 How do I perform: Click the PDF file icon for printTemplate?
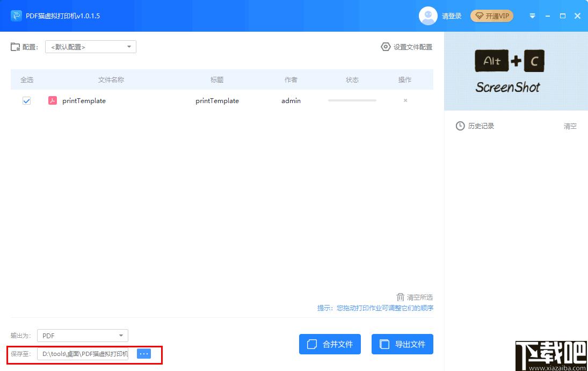(x=53, y=100)
